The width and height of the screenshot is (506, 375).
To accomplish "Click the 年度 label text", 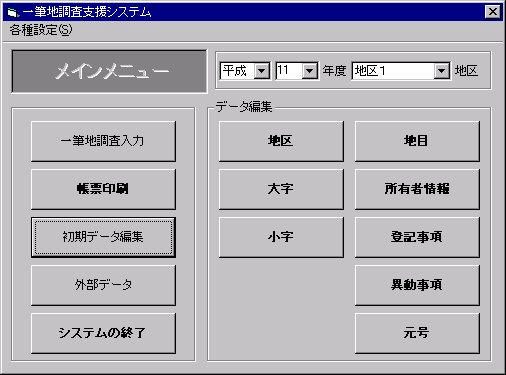I will 334,71.
